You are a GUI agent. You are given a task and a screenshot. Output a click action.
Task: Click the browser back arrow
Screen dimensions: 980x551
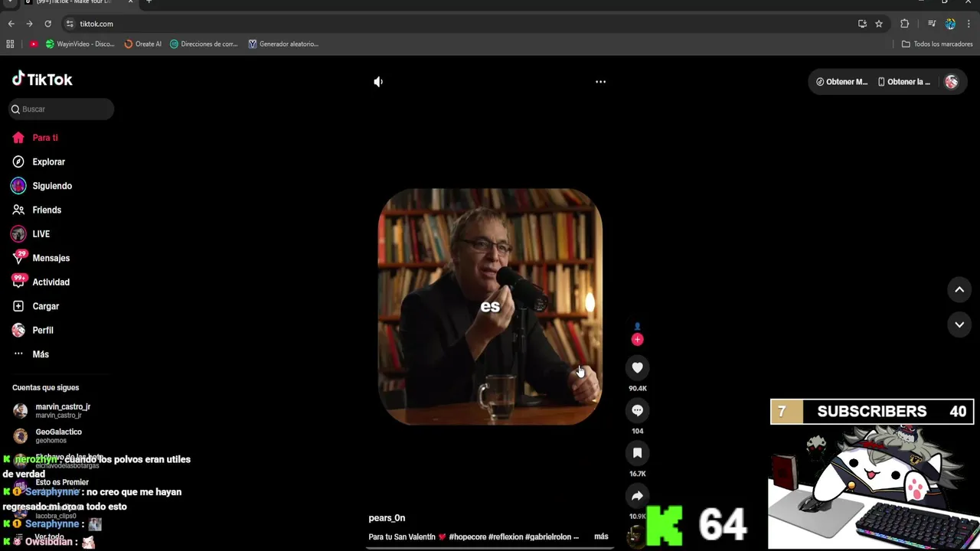11,24
